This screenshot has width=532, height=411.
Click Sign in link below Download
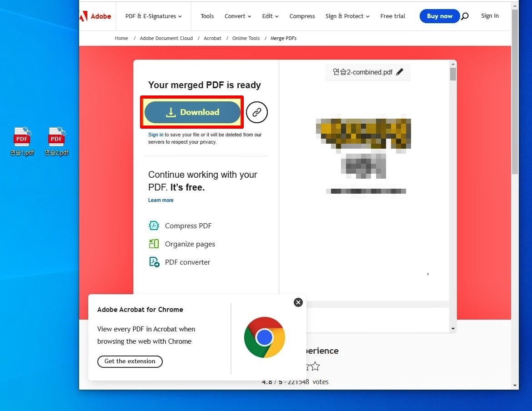[x=156, y=135]
